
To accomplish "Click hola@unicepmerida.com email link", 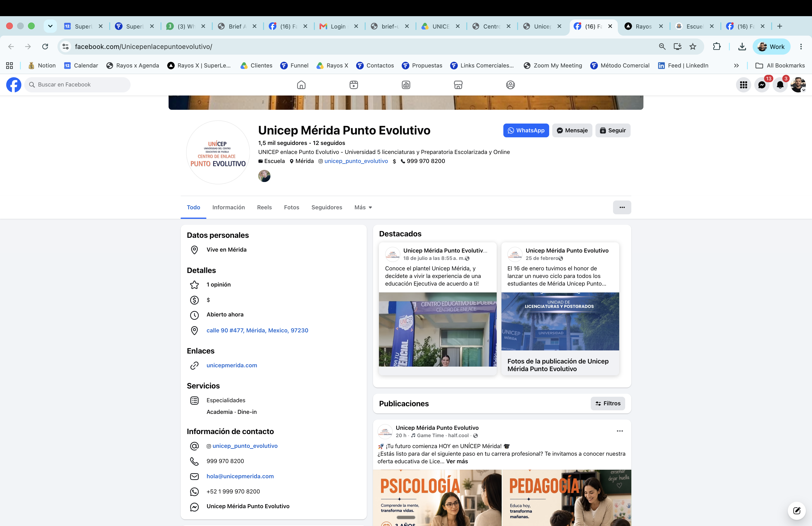I will tap(240, 476).
